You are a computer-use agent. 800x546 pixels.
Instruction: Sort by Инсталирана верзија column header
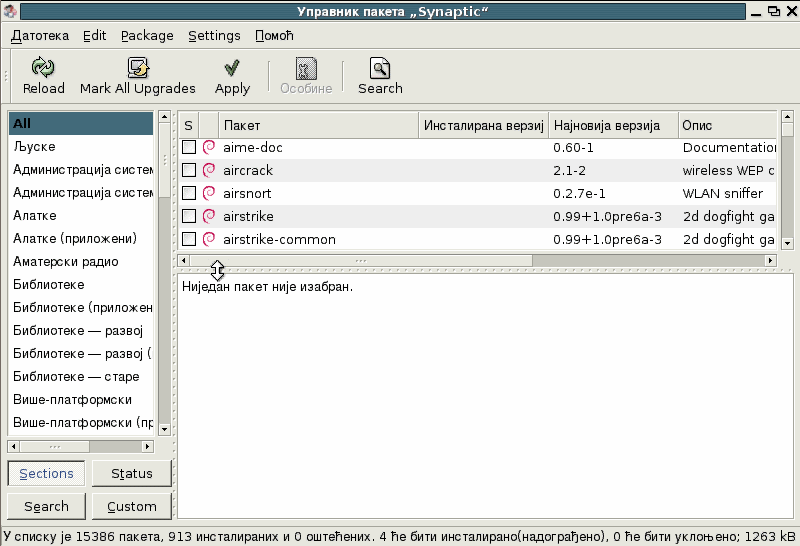click(484, 126)
